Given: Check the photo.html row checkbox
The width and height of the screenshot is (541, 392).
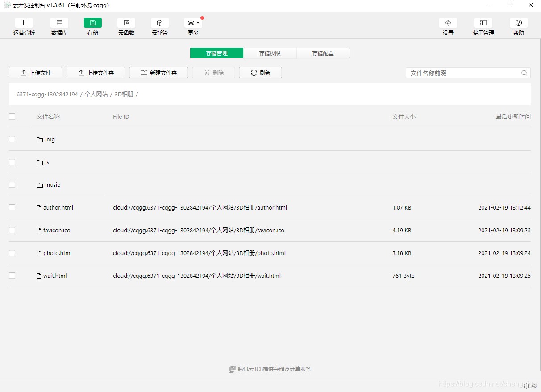Looking at the screenshot, I should 12,253.
